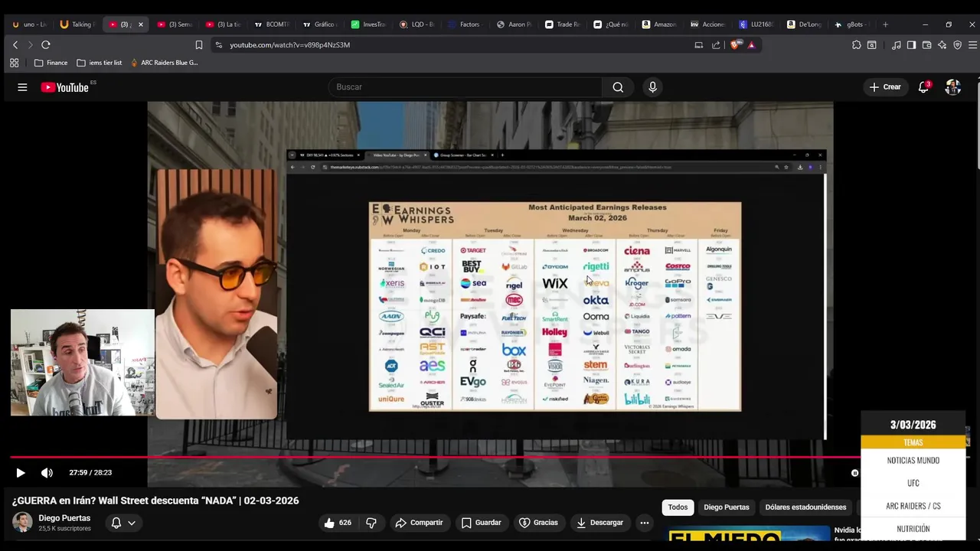Open Diego Puertas channel avatar
This screenshot has width=980, height=551.
(22, 523)
